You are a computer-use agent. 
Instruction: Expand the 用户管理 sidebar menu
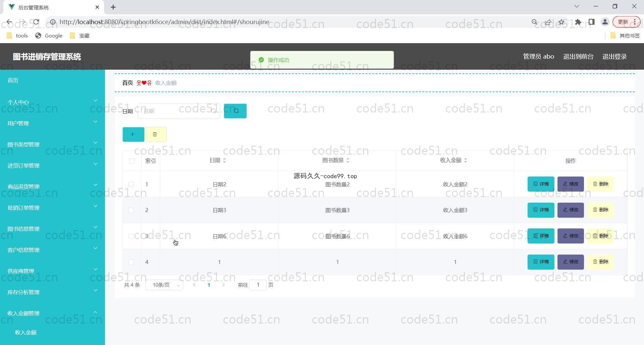pyautogui.click(x=52, y=123)
